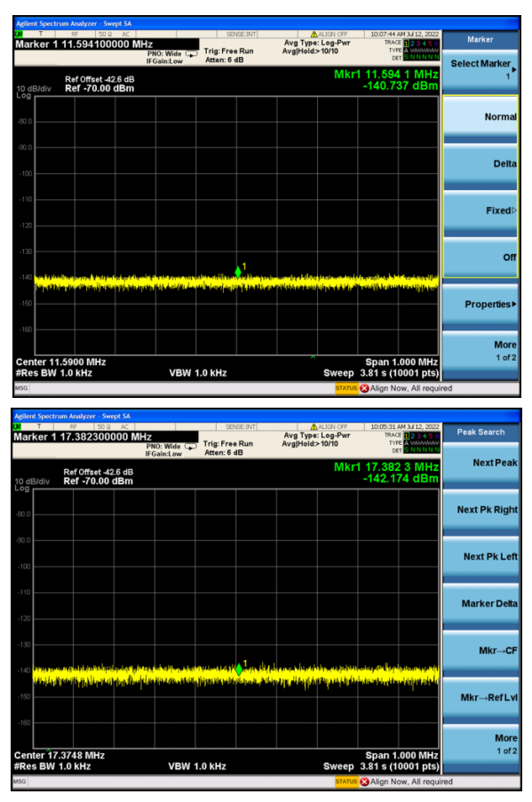The height and width of the screenshot is (802, 532).
Task: Click the Marker 1 11.594100000 MHz entry field
Action: (107, 44)
